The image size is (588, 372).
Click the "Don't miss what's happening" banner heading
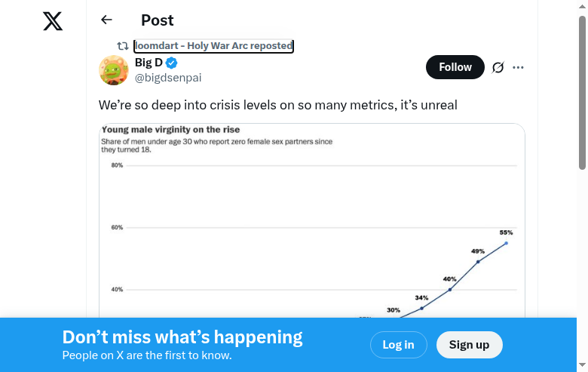[x=182, y=337]
